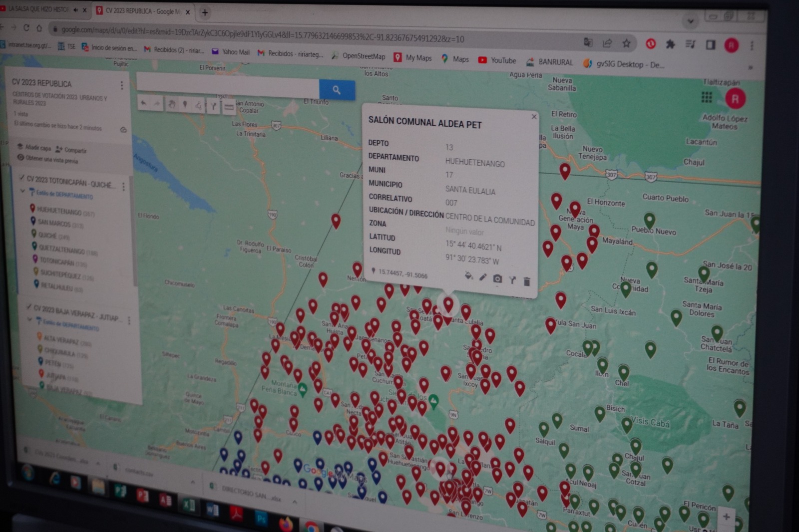Image resolution: width=799 pixels, height=532 pixels.
Task: Bookmark this page with the star
Action: [x=626, y=43]
